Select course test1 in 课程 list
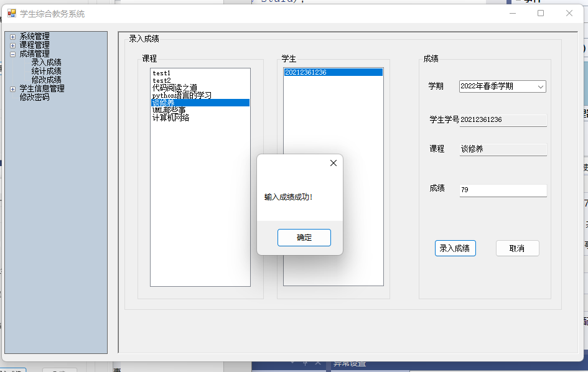This screenshot has height=372, width=588. click(x=200, y=73)
